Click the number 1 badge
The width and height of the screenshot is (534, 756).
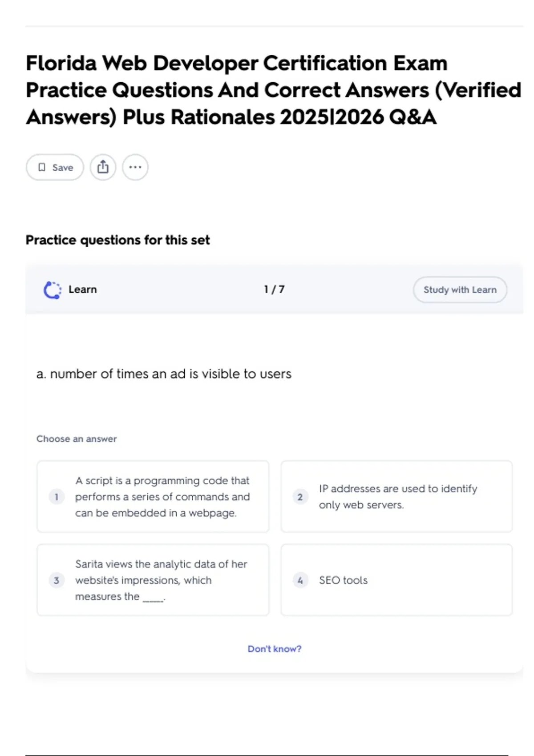[57, 497]
